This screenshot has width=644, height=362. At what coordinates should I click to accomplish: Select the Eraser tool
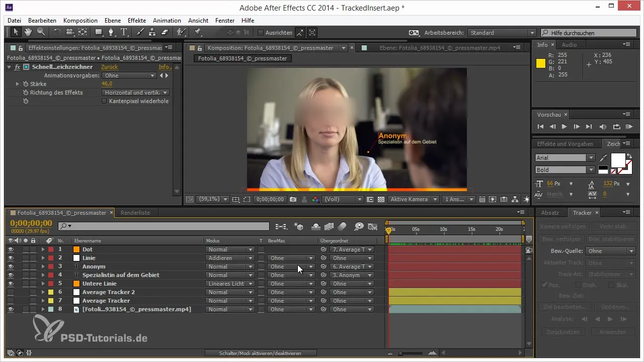pos(165,32)
